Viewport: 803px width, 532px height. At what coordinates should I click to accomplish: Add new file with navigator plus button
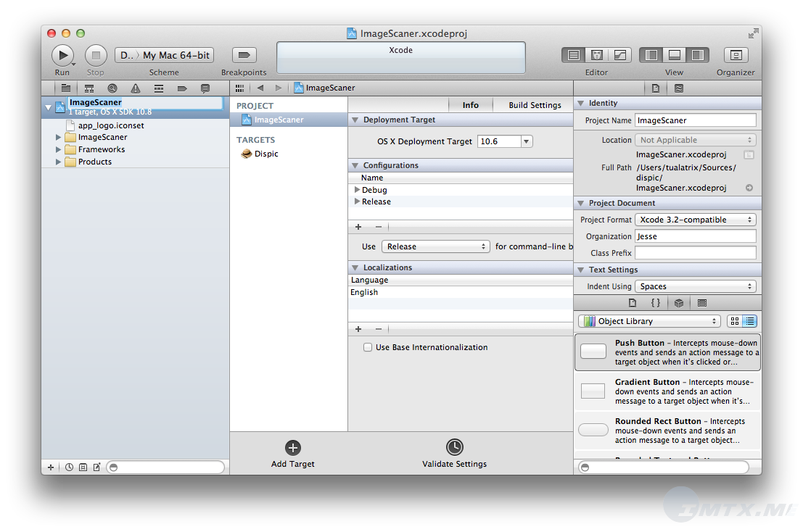51,467
